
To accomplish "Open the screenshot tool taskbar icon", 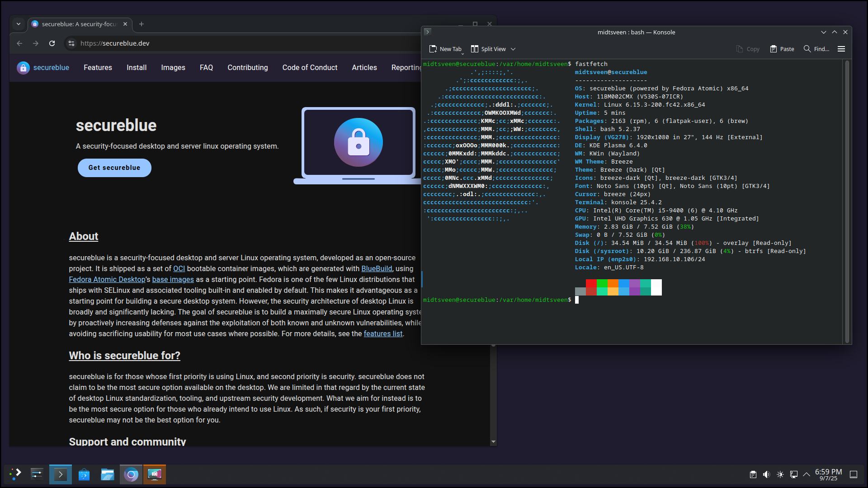I will click(155, 474).
